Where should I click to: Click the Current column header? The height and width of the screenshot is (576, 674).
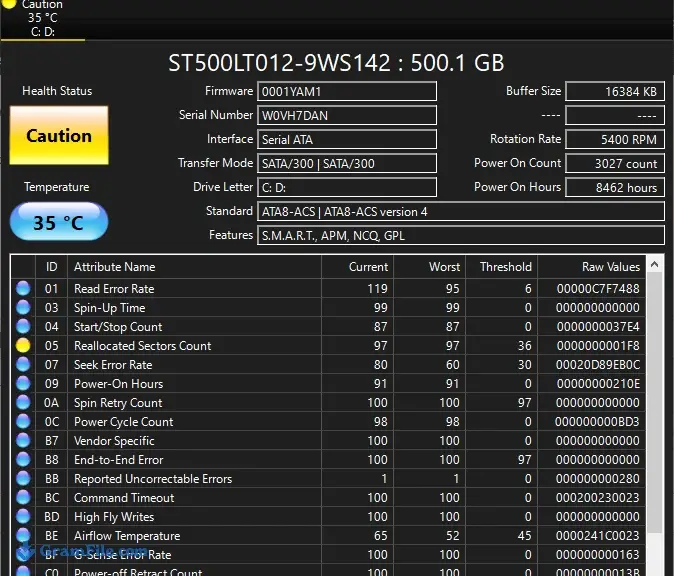tap(358, 267)
